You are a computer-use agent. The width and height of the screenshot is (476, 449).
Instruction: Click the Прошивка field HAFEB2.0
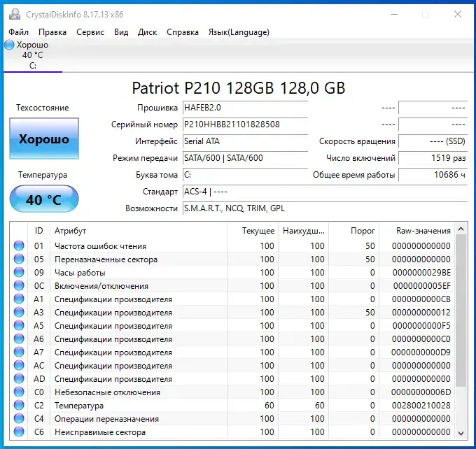click(245, 108)
